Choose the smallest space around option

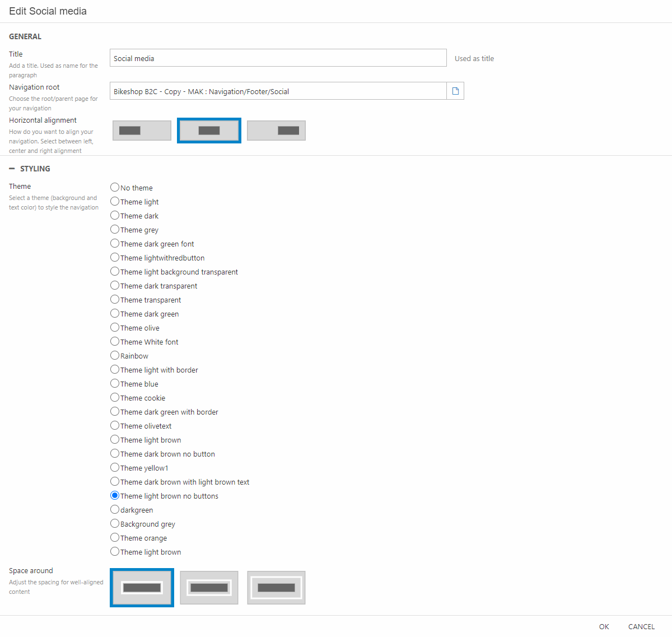142,588
